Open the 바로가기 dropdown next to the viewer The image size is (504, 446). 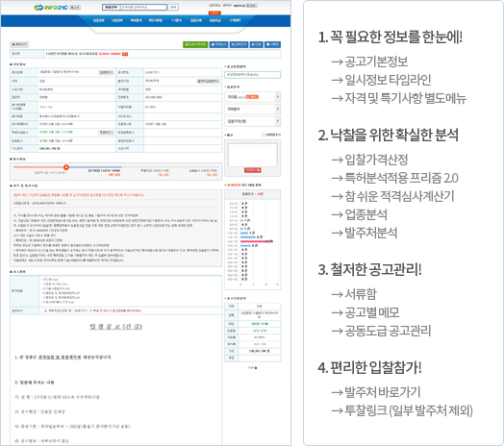pos(81,311)
